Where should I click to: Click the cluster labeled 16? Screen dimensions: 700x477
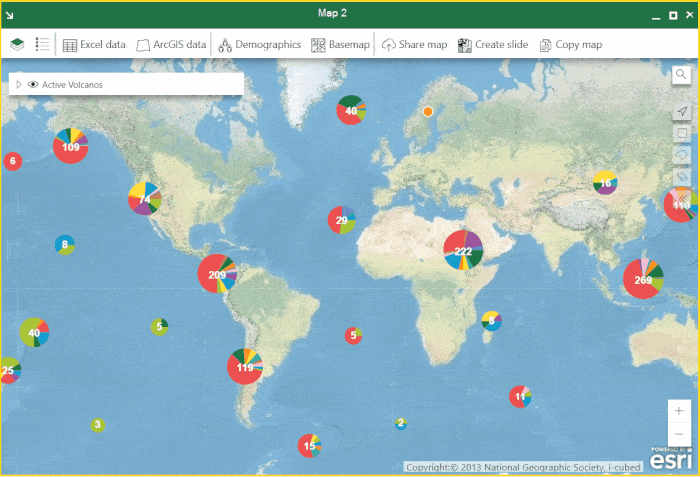tap(605, 182)
